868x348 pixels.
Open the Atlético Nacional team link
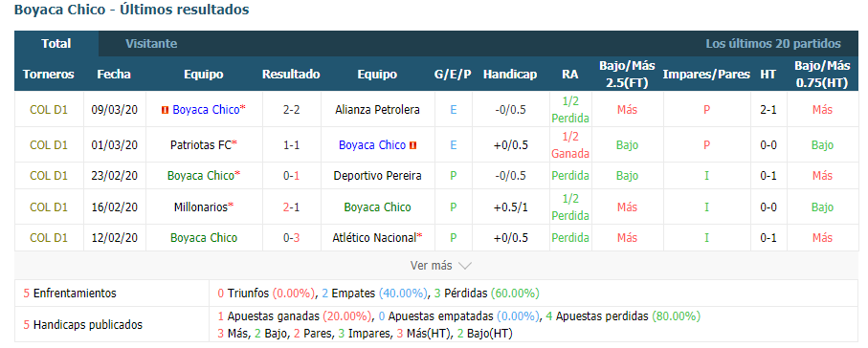pos(377,238)
